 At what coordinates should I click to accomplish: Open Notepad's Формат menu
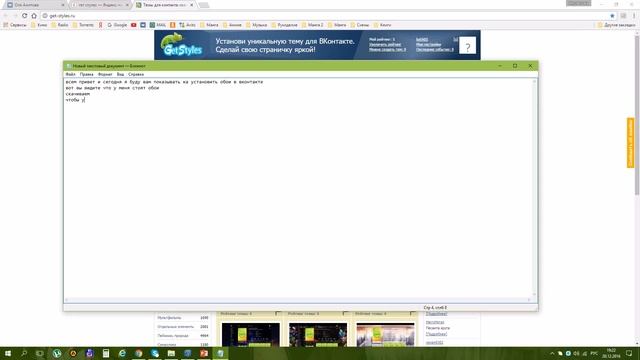105,74
